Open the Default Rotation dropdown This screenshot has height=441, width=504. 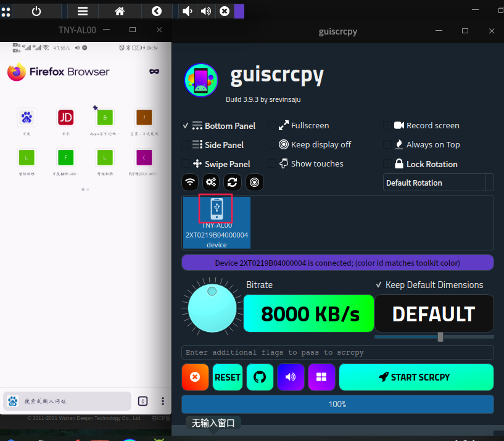point(439,183)
